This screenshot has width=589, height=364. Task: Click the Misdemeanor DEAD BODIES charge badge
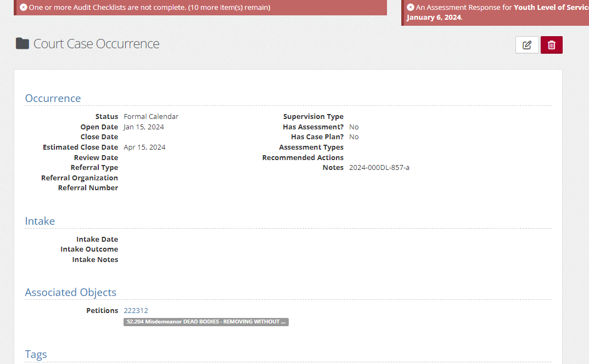click(x=206, y=322)
